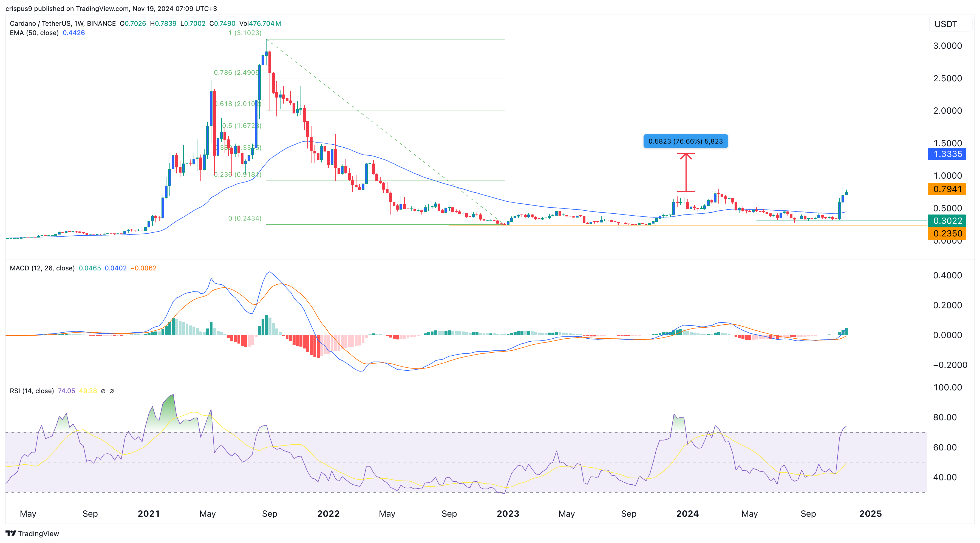The image size is (980, 543).
Task: Click the published-by header text
Action: (x=111, y=8)
